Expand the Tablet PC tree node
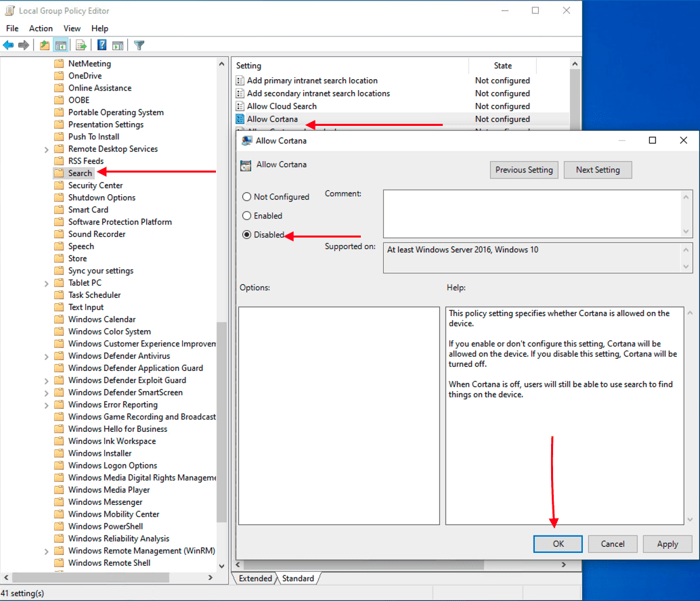This screenshot has height=601, width=700. (x=46, y=283)
